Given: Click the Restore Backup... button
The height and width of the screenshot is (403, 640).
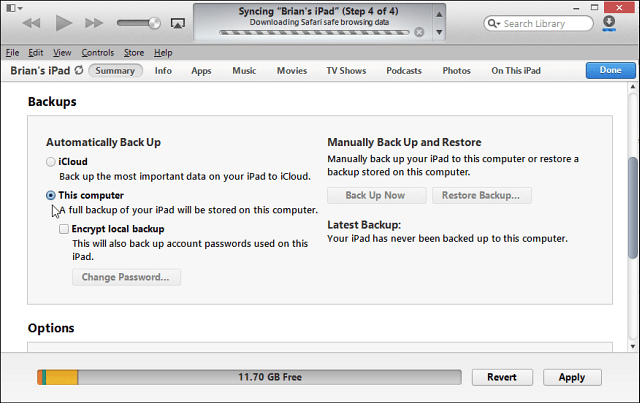Looking at the screenshot, I should click(482, 196).
